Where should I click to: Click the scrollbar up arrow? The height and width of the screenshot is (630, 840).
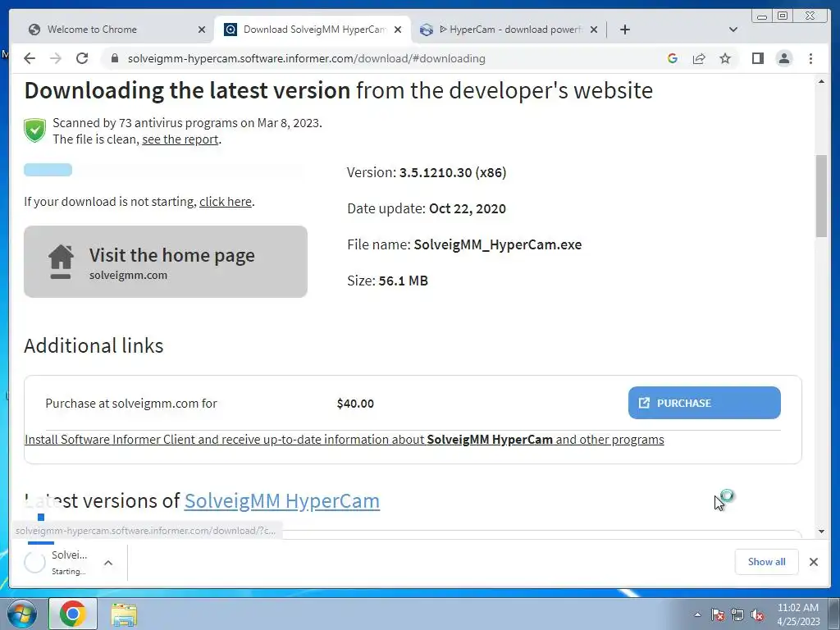[821, 81]
